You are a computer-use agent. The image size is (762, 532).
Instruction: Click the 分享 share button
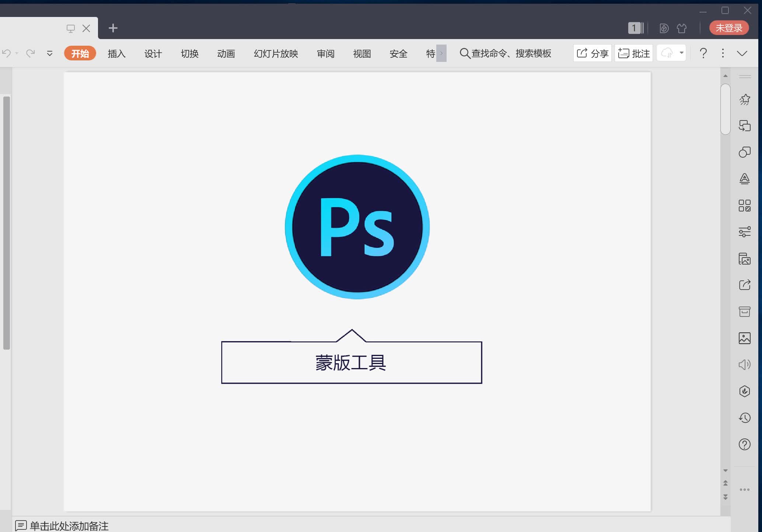point(592,53)
